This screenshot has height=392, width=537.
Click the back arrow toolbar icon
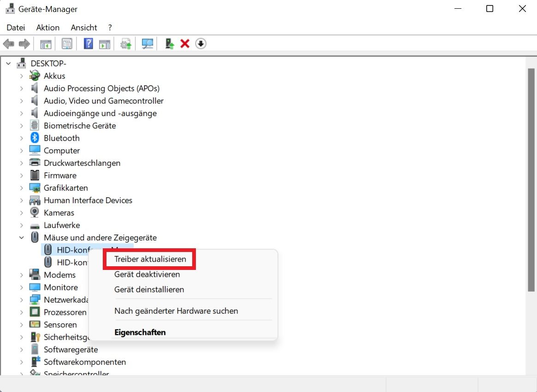pyautogui.click(x=9, y=44)
